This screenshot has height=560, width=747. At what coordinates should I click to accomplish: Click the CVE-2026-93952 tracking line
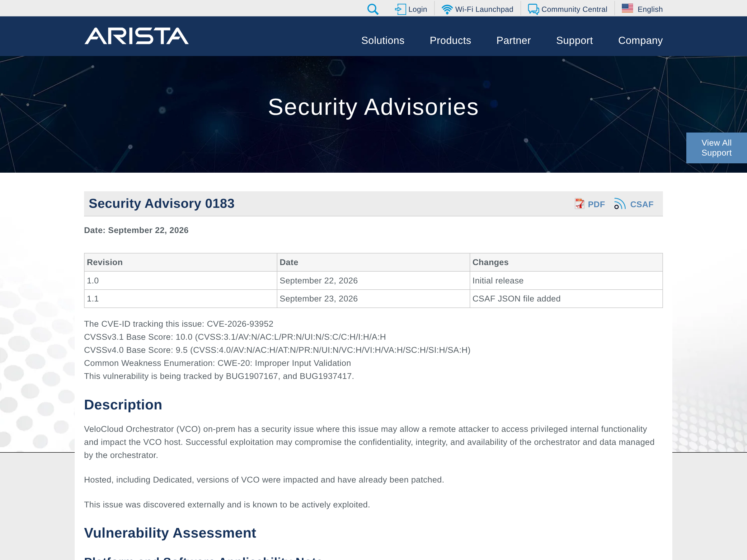coord(179,324)
